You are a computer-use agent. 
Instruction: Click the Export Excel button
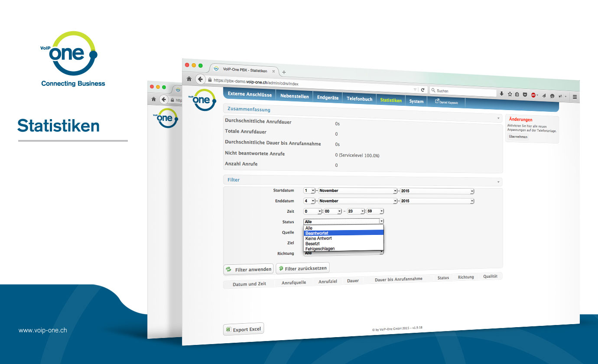pos(244,329)
